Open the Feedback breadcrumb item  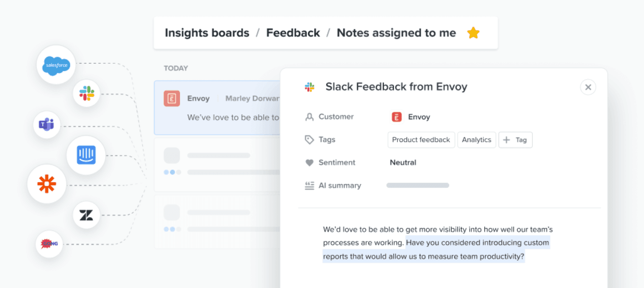tap(293, 32)
